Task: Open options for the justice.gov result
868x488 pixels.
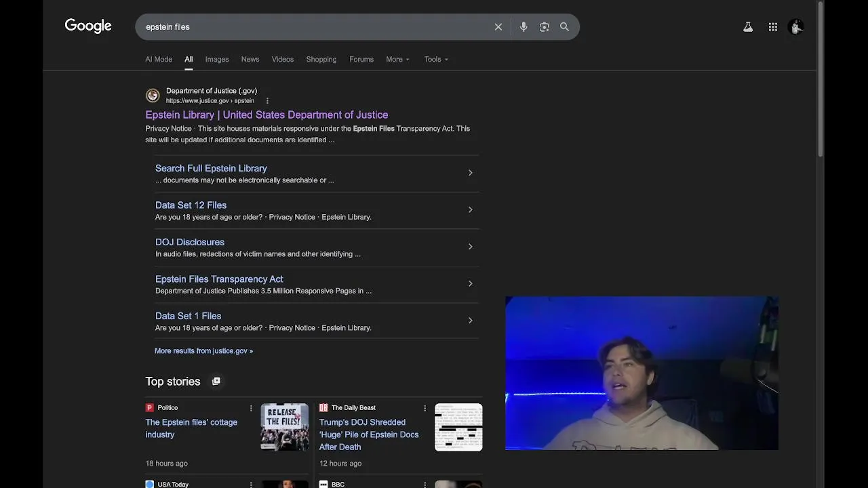Action: (267, 101)
